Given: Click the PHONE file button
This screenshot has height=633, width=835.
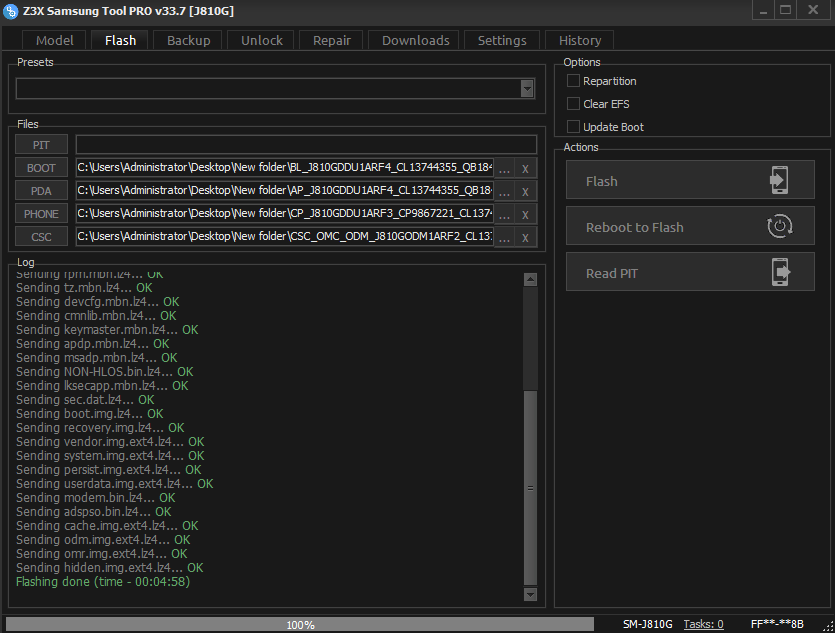Looking at the screenshot, I should pyautogui.click(x=42, y=213).
